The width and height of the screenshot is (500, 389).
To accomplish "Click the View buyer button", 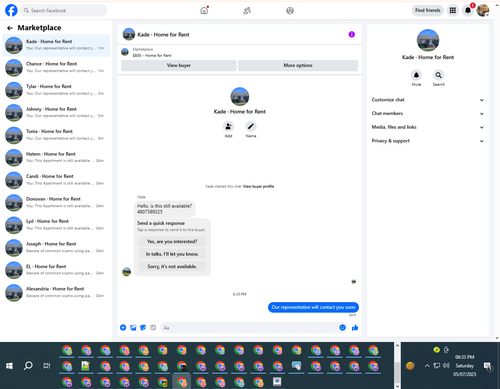I will click(179, 65).
